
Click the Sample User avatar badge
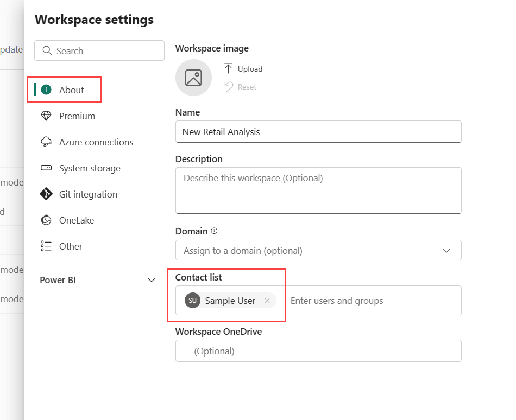click(x=192, y=300)
